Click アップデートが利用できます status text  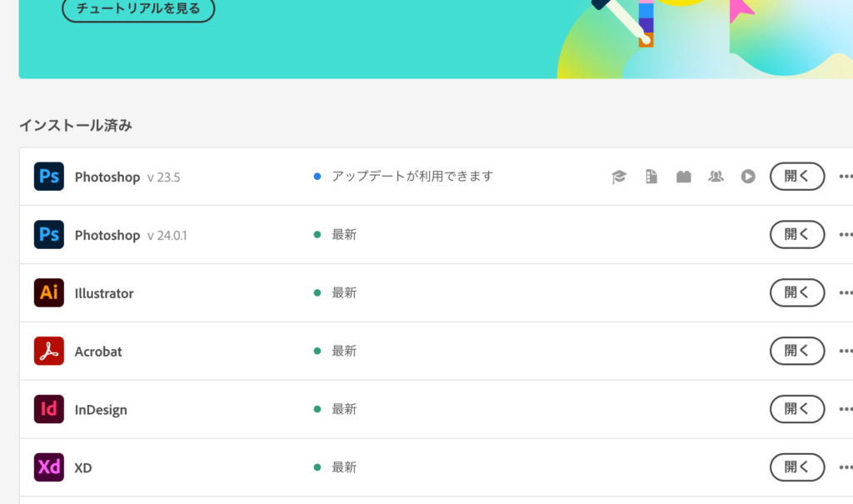412,177
